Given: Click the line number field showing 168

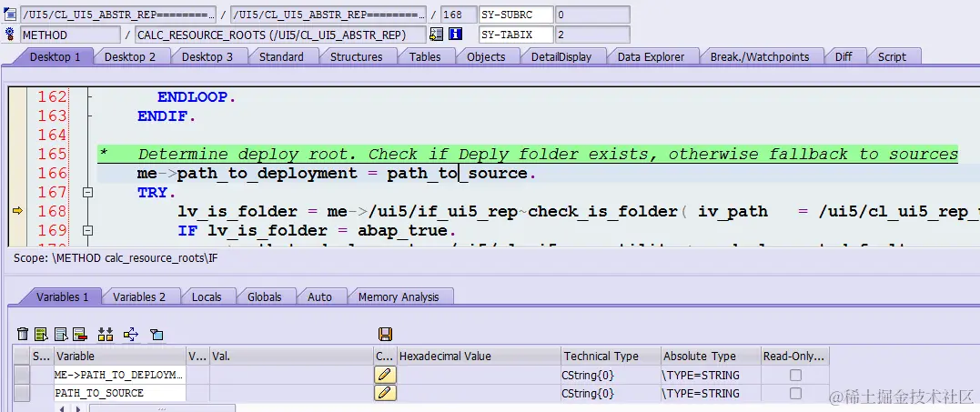Looking at the screenshot, I should (x=458, y=15).
